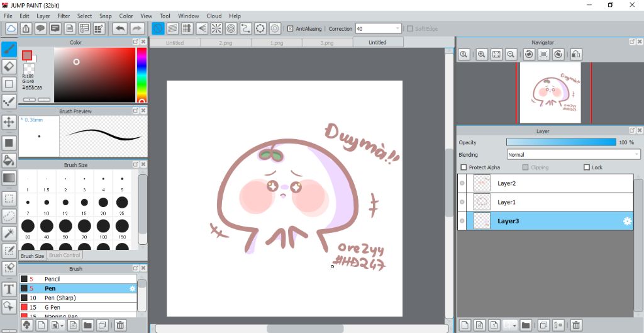The width and height of the screenshot is (644, 333).
Task: Enable layer Lock checkbox
Action: [x=587, y=167]
